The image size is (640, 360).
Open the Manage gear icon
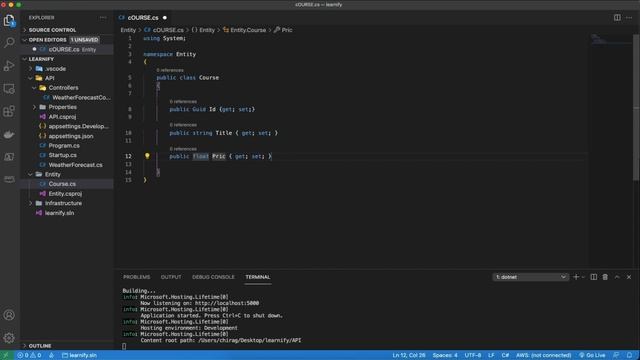tap(9, 338)
